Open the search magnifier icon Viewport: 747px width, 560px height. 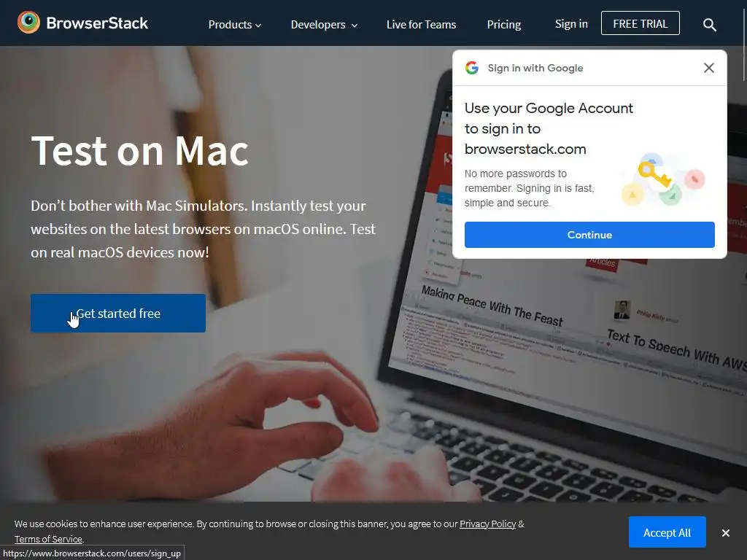coord(709,24)
